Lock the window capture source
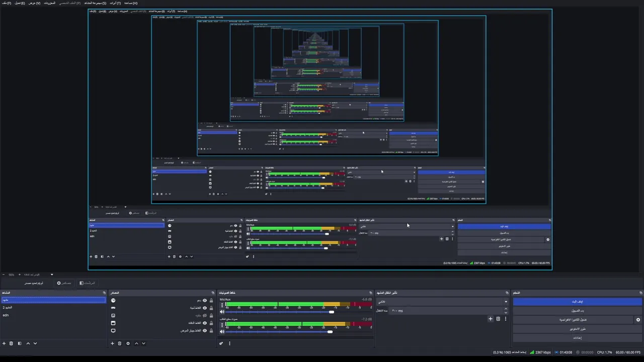Screen dimensions: 644x362 tap(211, 323)
